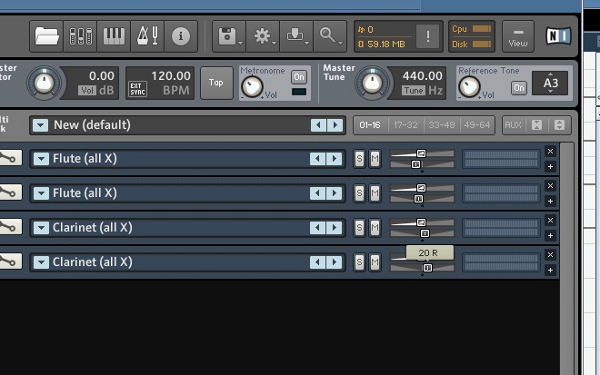Remove the top Flute (all X) instrument
This screenshot has height=375, width=600.
click(x=550, y=152)
